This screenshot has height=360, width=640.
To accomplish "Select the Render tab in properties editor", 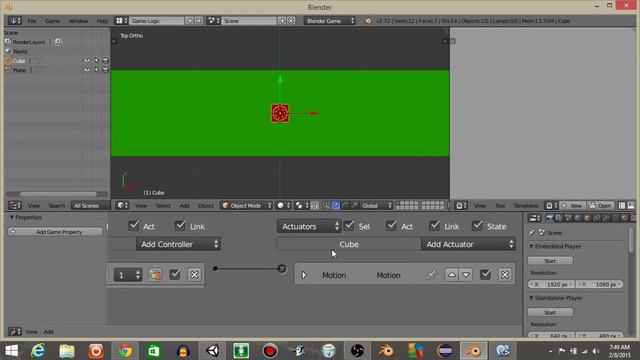I will [550, 218].
